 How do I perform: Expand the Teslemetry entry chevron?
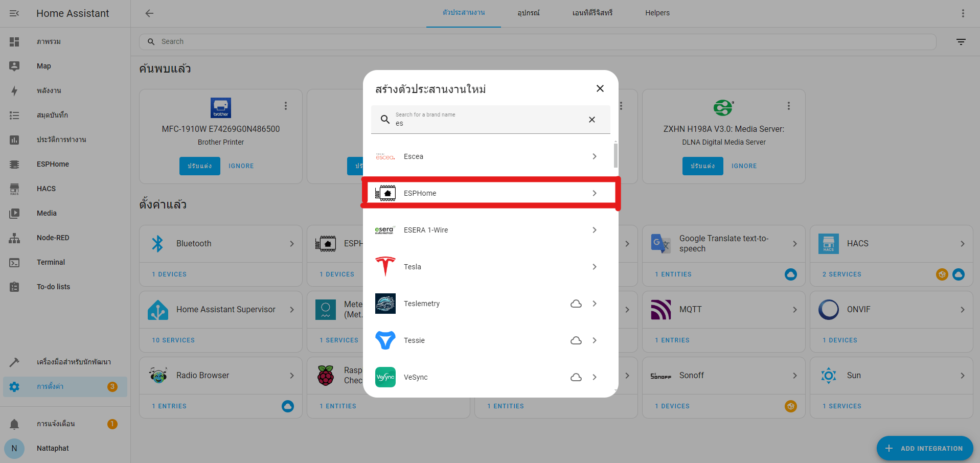click(595, 304)
